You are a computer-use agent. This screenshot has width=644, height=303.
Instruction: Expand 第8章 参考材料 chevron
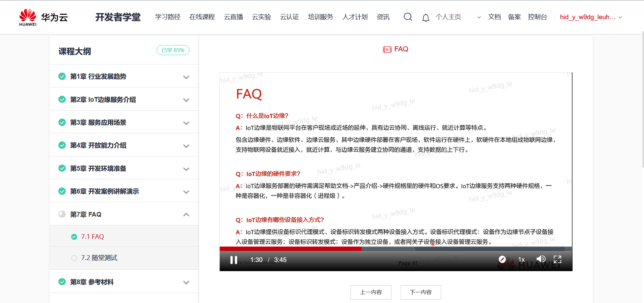coord(186,282)
